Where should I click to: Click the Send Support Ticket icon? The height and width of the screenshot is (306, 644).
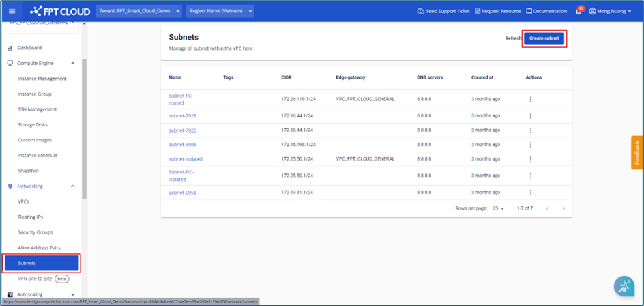tap(420, 12)
